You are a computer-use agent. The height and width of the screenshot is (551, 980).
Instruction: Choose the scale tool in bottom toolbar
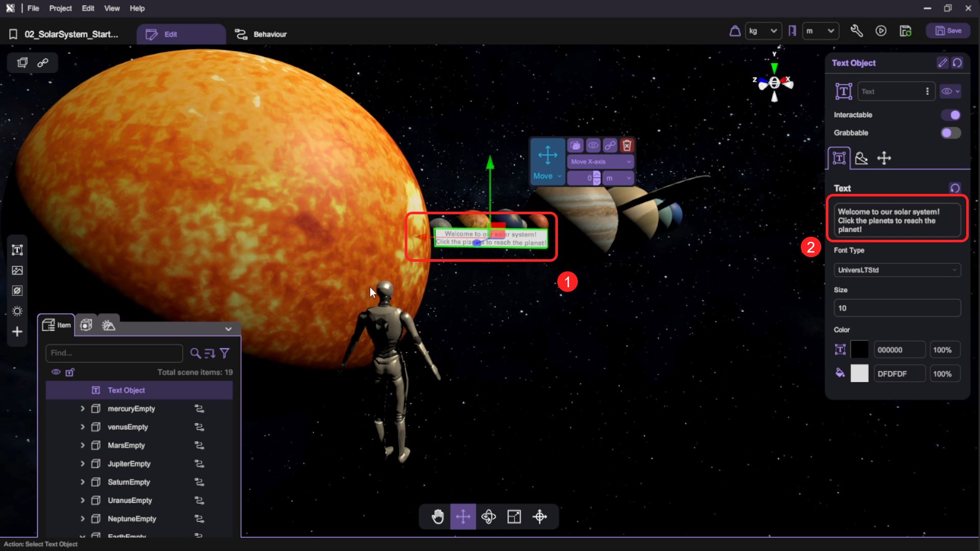514,517
